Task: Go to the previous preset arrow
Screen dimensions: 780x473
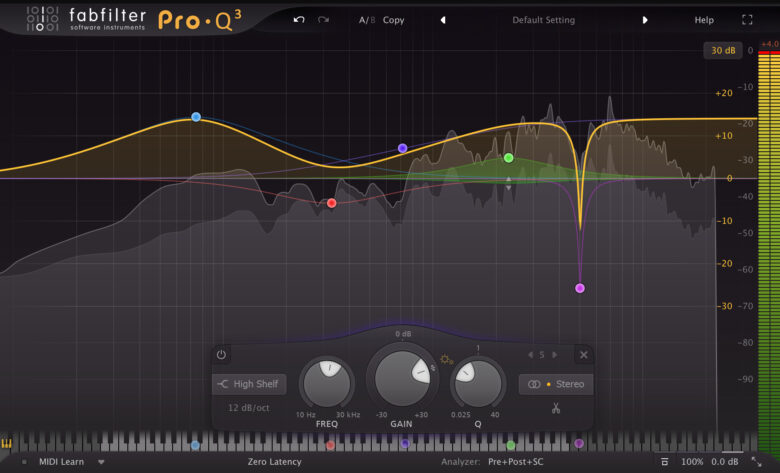Action: 443,20
